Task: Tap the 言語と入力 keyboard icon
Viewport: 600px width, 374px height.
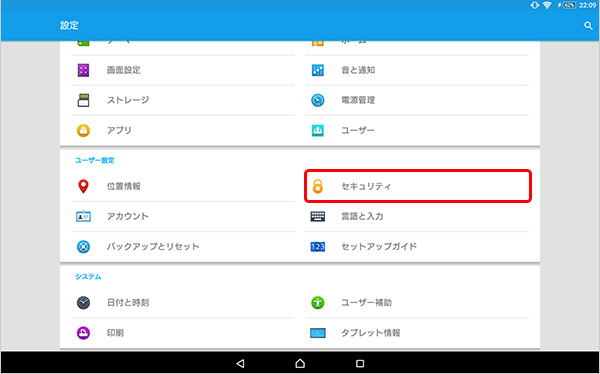Action: pos(318,216)
